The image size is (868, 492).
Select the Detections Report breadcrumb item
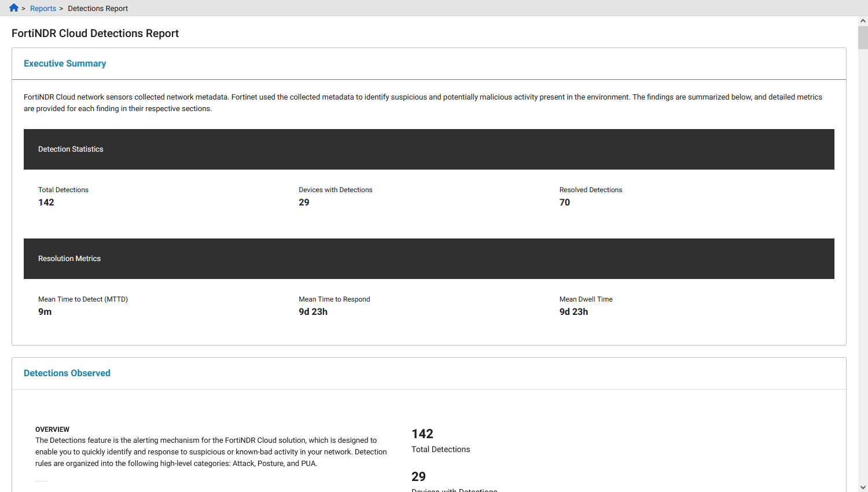tap(97, 8)
